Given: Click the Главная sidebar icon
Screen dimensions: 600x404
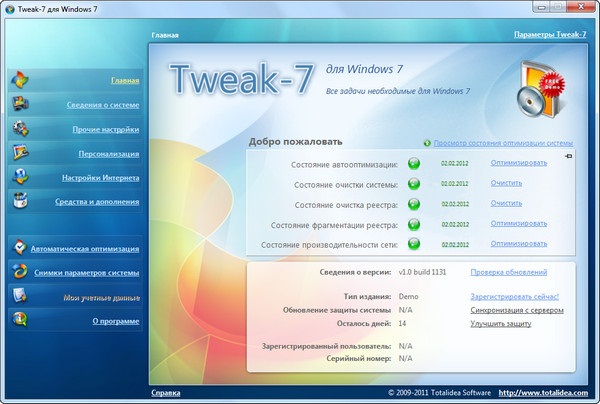Looking at the screenshot, I should click(21, 80).
